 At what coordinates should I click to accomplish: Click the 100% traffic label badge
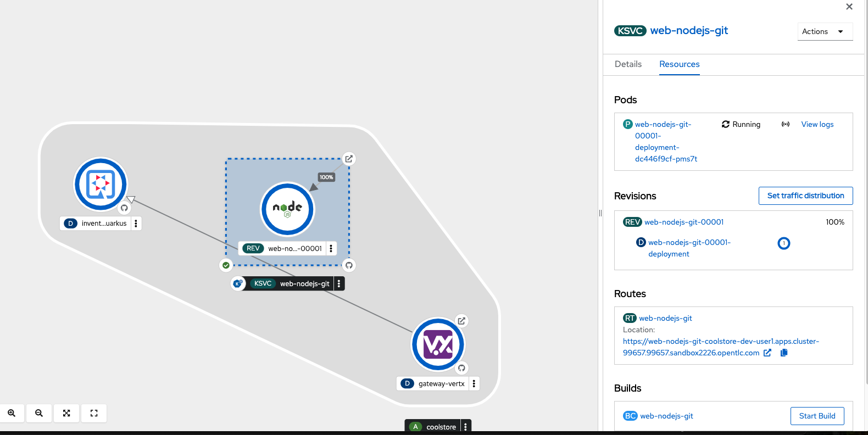point(326,177)
